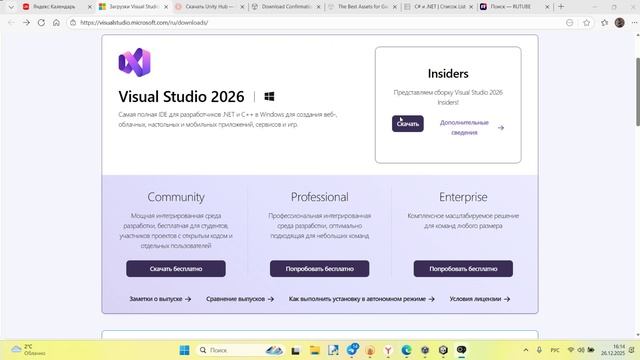Switch the РУС keyboard language indicator
This screenshot has width=640, height=360.
pos(555,350)
